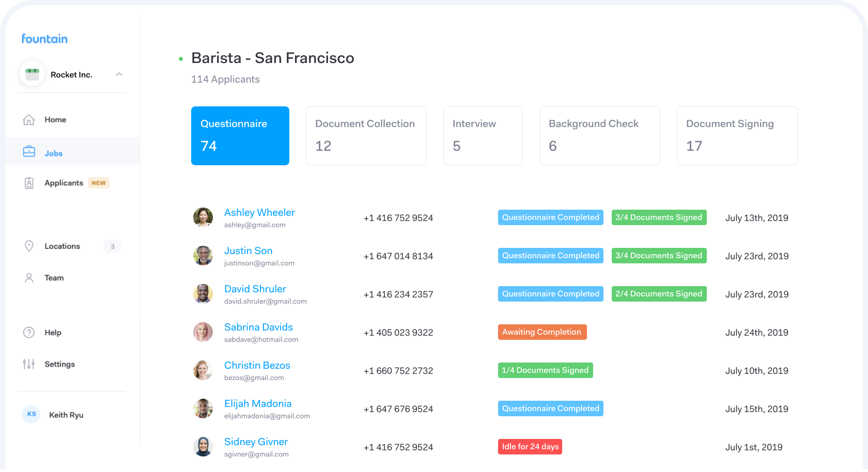This screenshot has width=868, height=472.
Task: Click Sabrina Davids' Awaiting Completion tag
Action: [x=542, y=332]
